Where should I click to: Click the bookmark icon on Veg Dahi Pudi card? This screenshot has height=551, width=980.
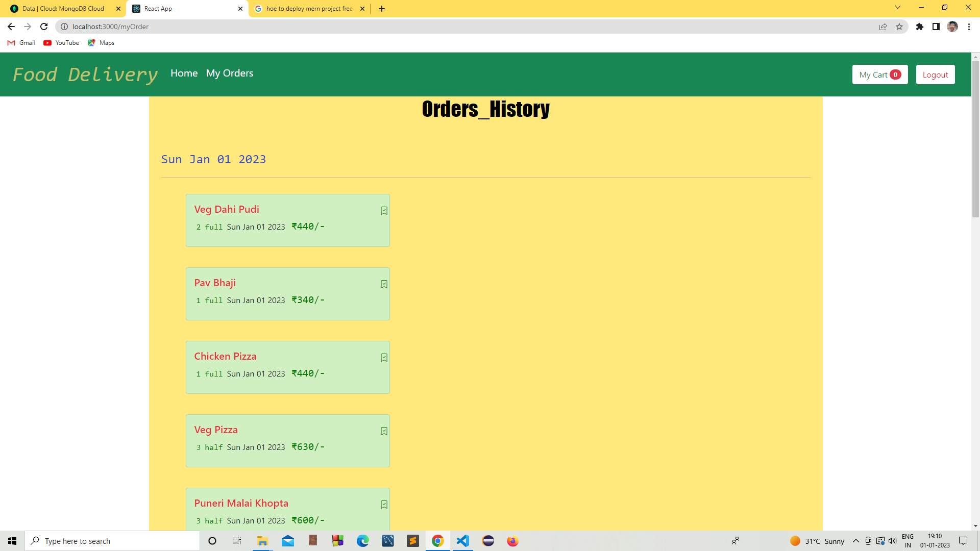point(384,211)
